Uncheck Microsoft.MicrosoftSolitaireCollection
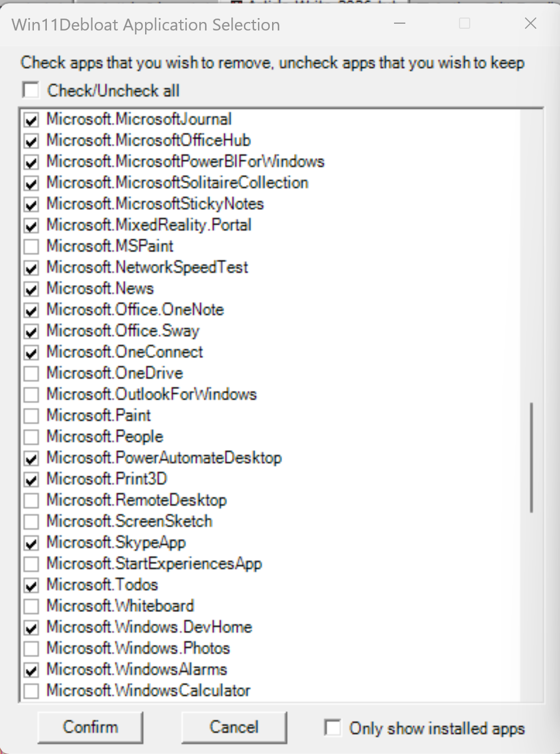560x754 pixels. point(32,183)
